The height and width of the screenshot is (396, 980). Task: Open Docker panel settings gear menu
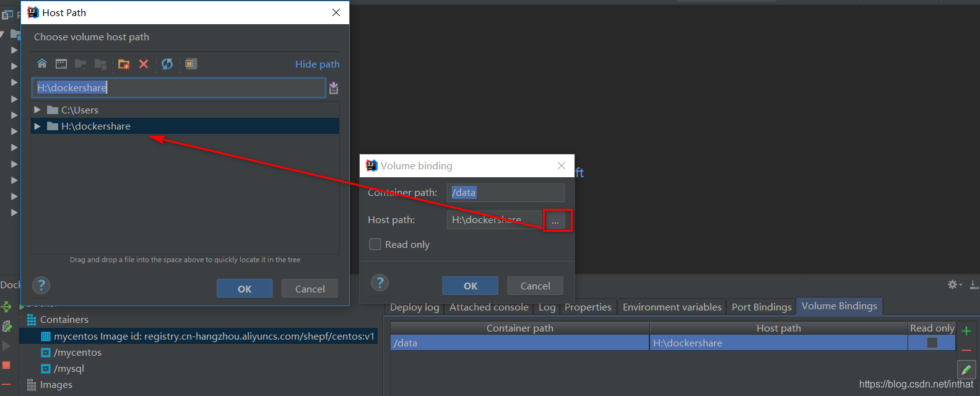[954, 284]
